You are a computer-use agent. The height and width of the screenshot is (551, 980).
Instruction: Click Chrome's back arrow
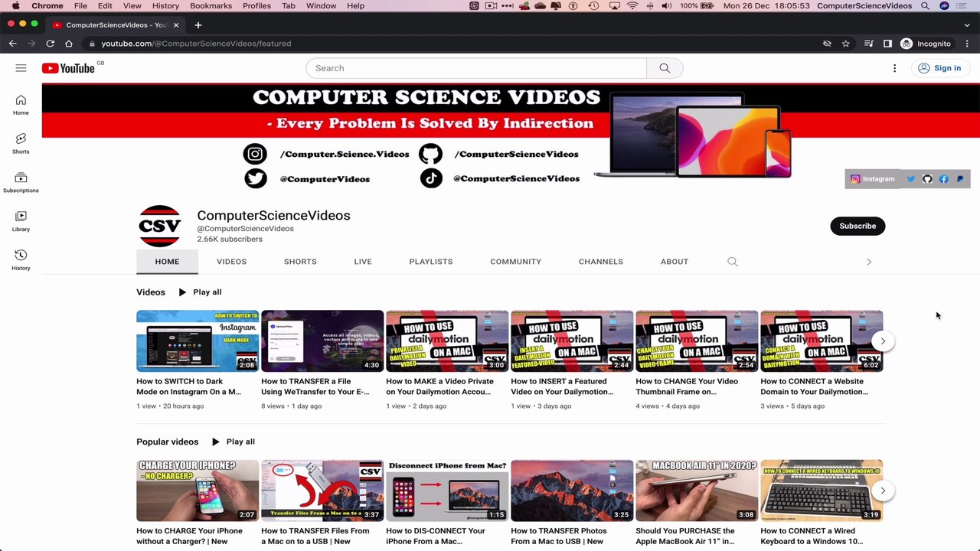coord(13,44)
